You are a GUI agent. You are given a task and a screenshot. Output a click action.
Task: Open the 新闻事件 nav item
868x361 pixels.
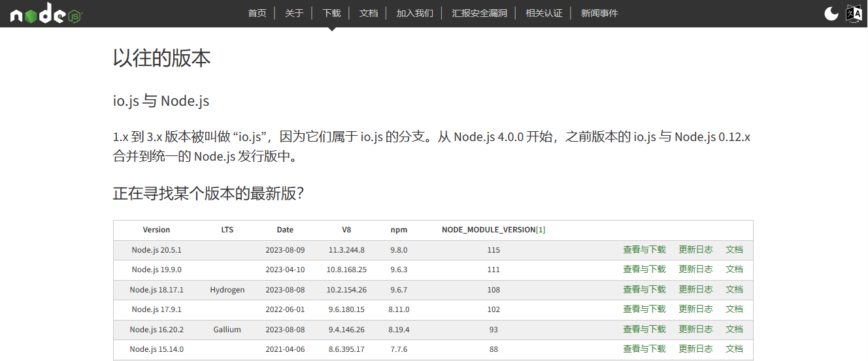pyautogui.click(x=599, y=13)
